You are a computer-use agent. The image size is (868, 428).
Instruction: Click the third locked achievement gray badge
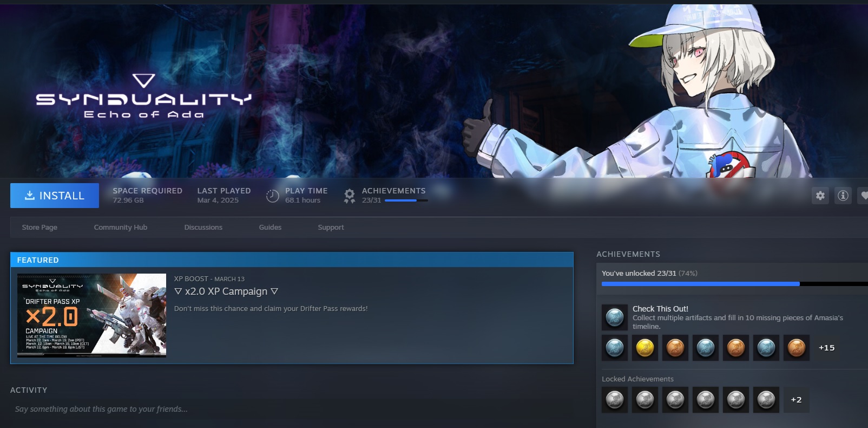(x=675, y=400)
